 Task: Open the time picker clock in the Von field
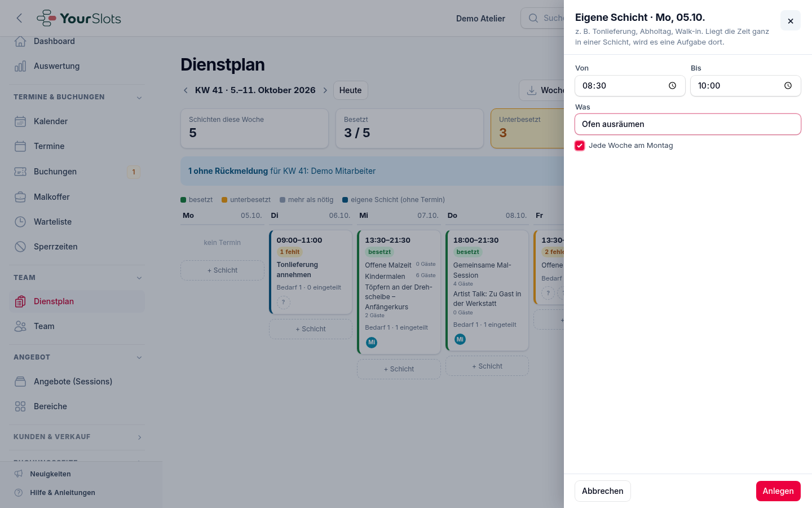tap(672, 86)
